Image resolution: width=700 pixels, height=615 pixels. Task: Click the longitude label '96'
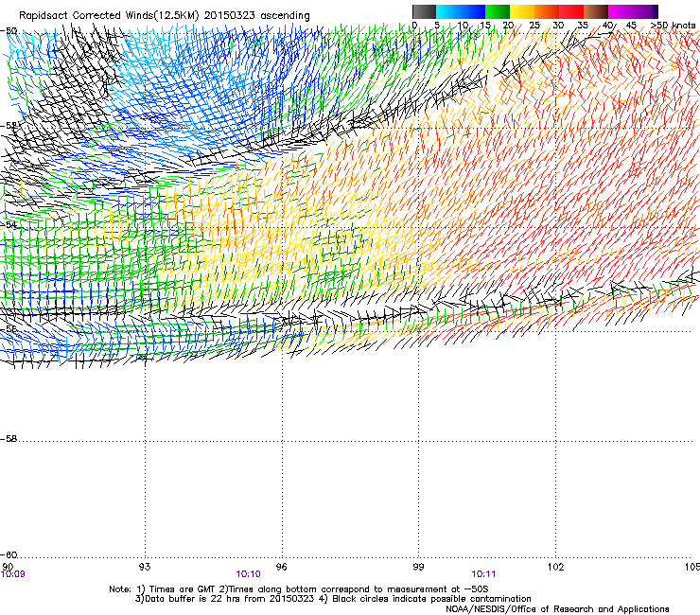[x=281, y=567]
